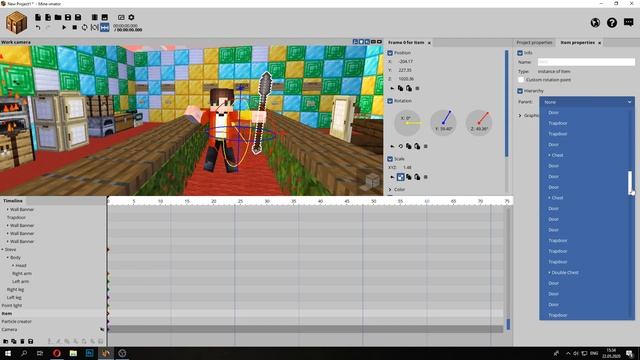Screen dimensions: 640x360
Task: Duplicate selected timeline object icon
Action: [x=13, y=341]
